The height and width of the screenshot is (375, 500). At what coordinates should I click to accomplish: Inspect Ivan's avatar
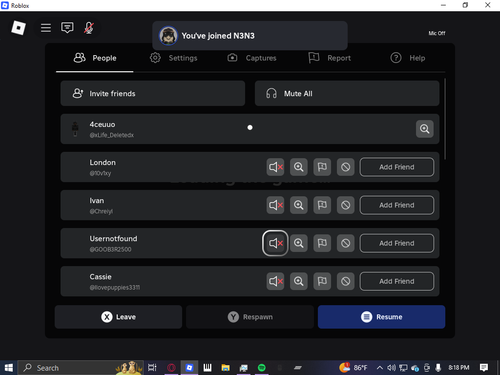pyautogui.click(x=299, y=205)
